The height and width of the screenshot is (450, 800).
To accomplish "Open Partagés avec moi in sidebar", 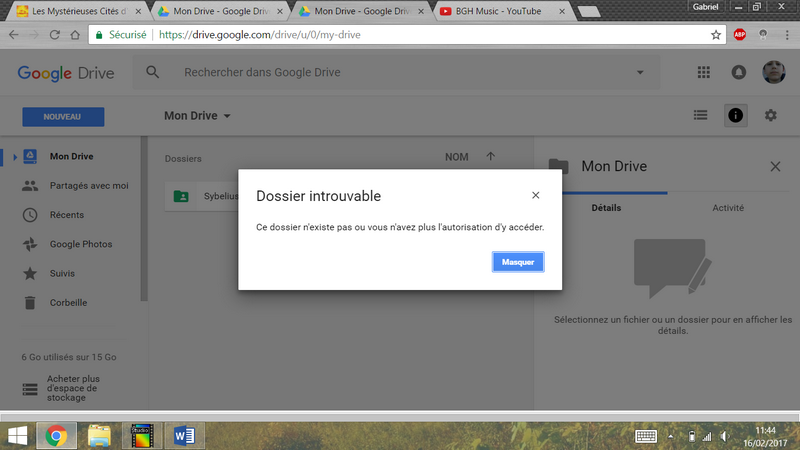I will pos(88,185).
